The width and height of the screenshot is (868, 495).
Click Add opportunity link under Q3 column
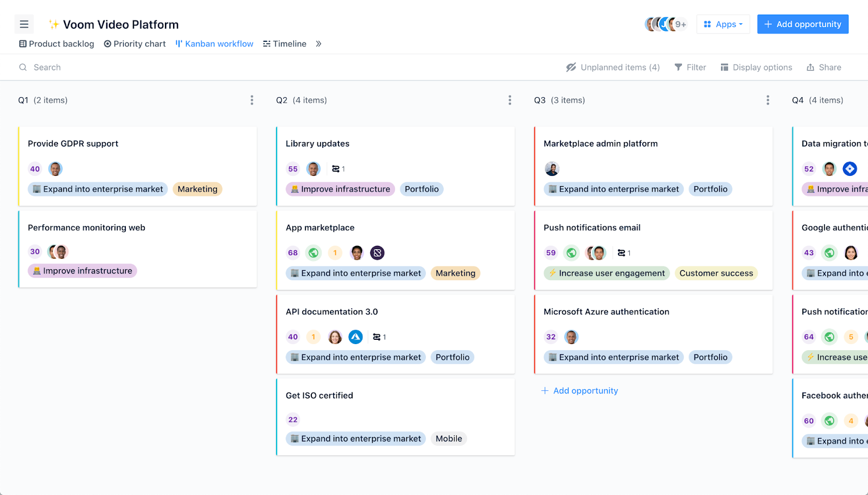(579, 391)
